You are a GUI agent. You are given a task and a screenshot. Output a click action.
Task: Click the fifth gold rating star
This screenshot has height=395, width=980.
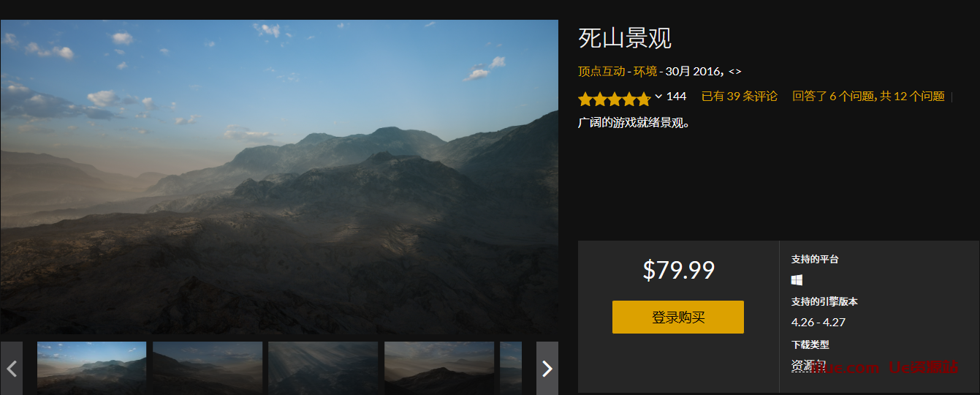click(642, 99)
